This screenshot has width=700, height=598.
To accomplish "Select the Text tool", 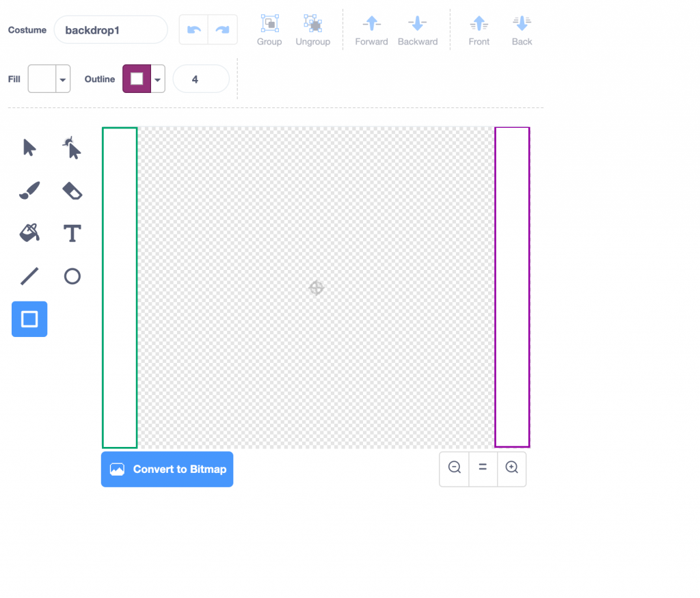I will point(72,233).
